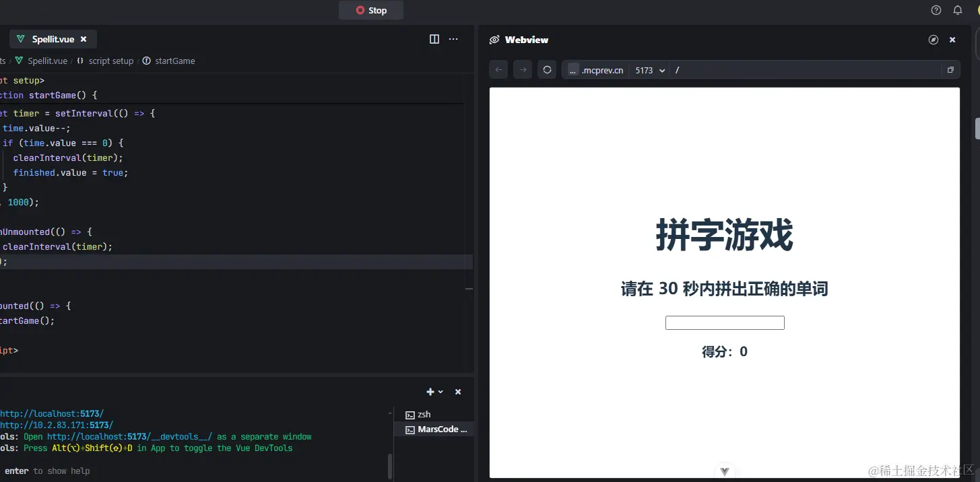Click the Webview URL path field
The height and width of the screenshot is (482, 980).
coord(805,70)
